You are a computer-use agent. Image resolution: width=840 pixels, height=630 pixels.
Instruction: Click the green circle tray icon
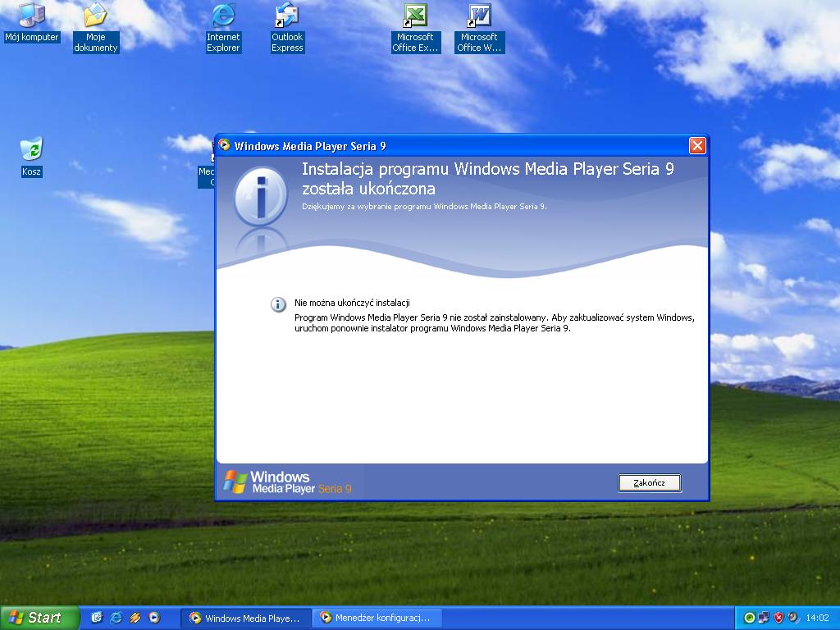tap(750, 619)
